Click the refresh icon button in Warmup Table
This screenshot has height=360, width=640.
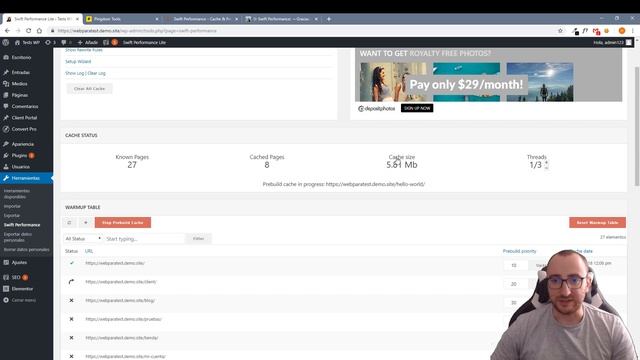(x=69, y=222)
